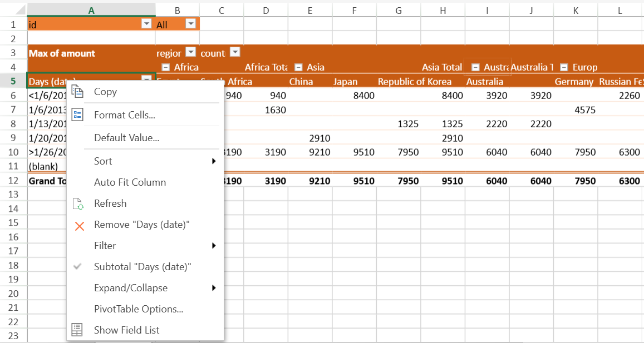Toggle the Subtotal "Days (date)" checkmark
This screenshot has height=343, width=644.
pyautogui.click(x=79, y=267)
